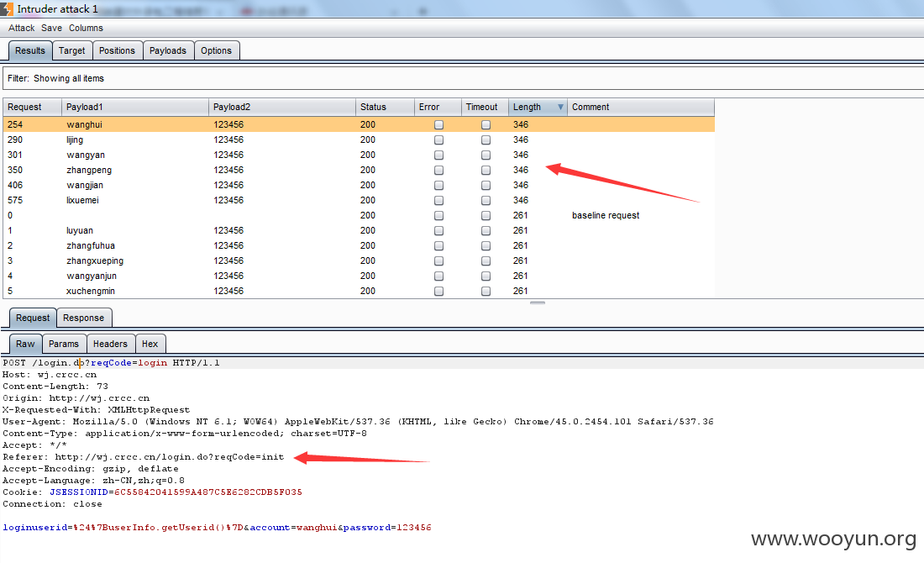Toggle Timeout checkbox for wanghui row
Screen dimensions: 924x563
(486, 125)
